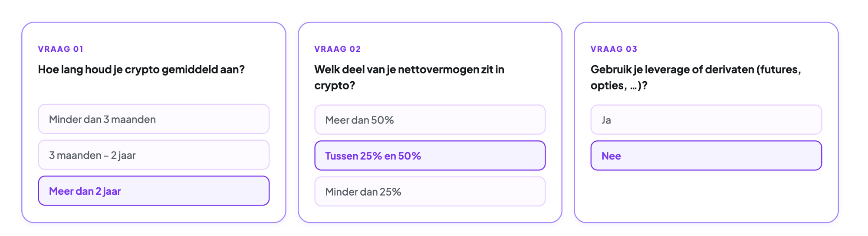Select 'Nee' for leverage or derivatives
Image resolution: width=868 pixels, height=236 pixels.
pyautogui.click(x=706, y=156)
